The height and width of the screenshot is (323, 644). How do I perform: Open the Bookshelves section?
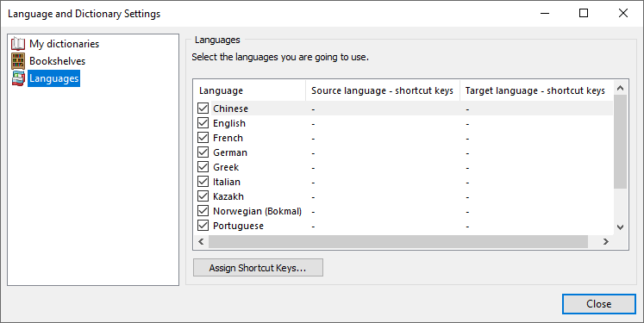coord(57,61)
